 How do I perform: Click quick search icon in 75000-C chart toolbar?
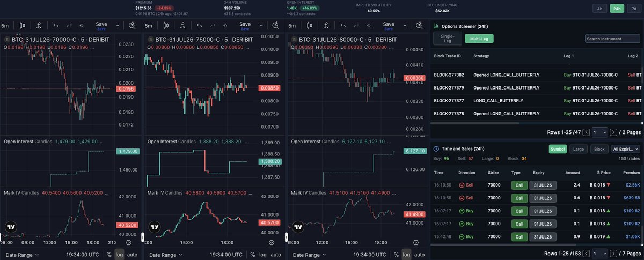276,25
